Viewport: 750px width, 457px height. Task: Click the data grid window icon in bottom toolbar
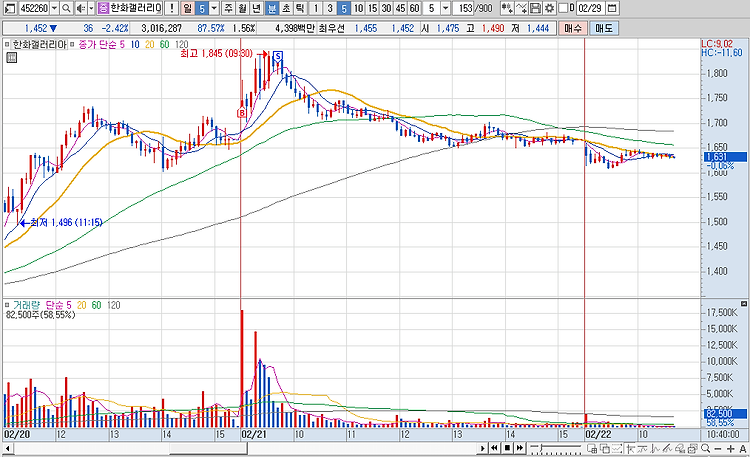coord(592,448)
